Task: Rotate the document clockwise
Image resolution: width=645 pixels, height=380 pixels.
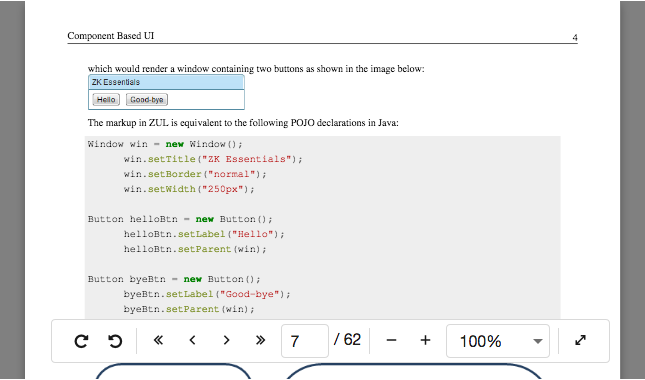Action: (x=81, y=341)
